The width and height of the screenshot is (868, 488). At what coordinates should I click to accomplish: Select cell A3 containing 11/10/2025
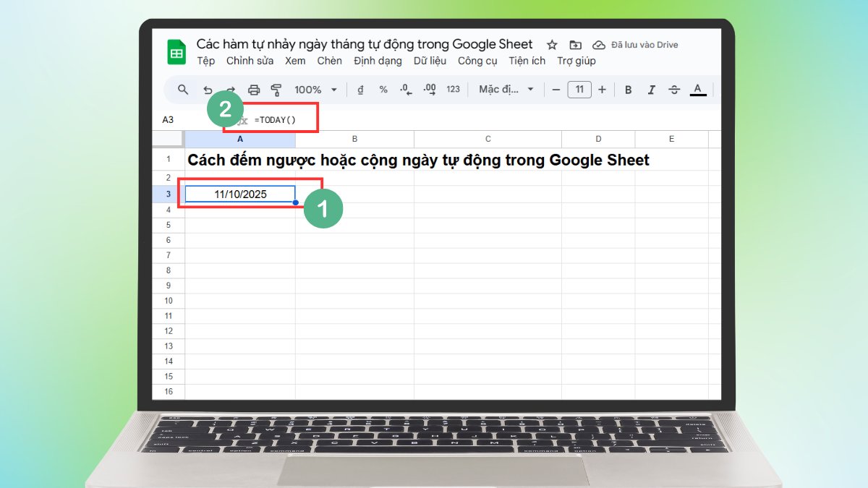coord(239,194)
